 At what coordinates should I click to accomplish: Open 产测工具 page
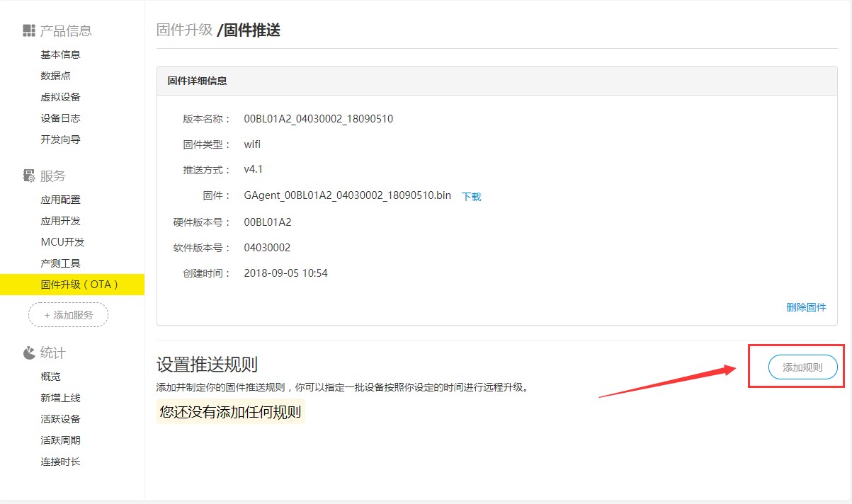[60, 263]
